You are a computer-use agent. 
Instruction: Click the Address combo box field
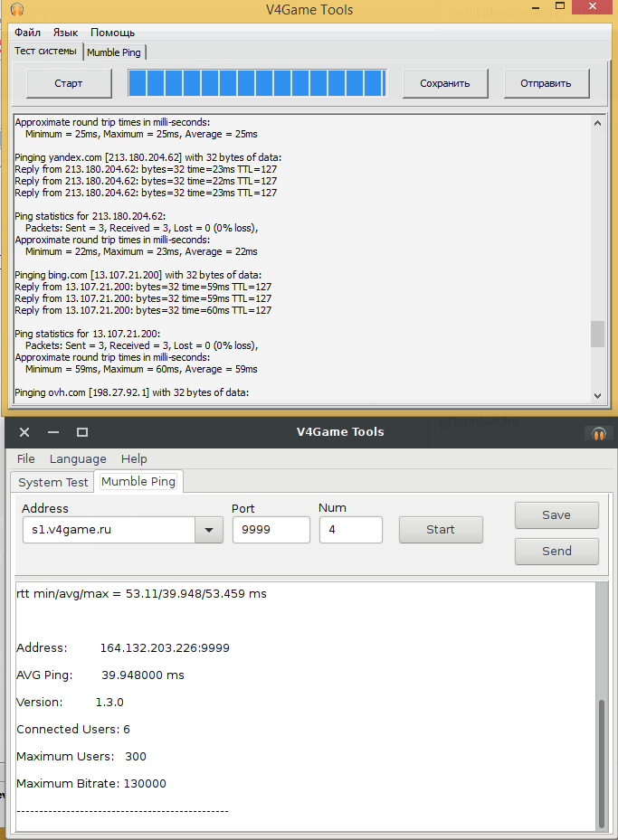click(x=109, y=530)
